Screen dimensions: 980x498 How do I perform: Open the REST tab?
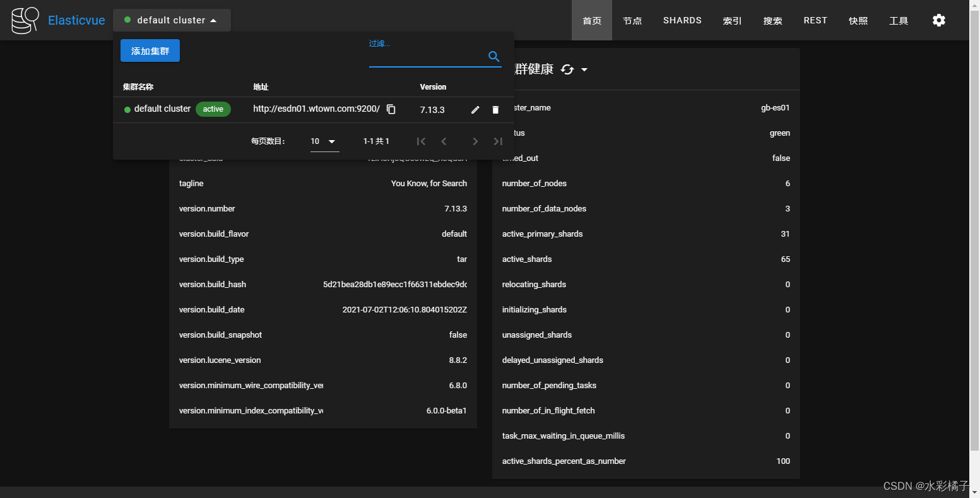pos(815,20)
